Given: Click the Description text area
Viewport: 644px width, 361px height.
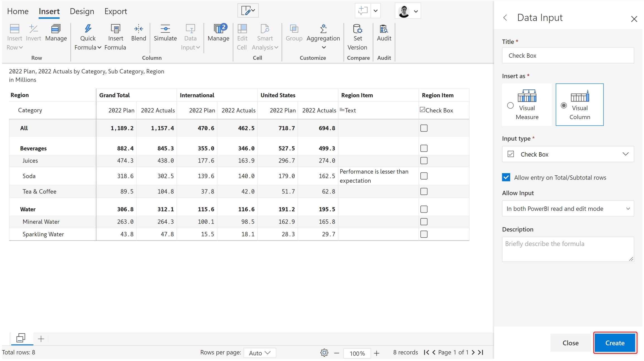Looking at the screenshot, I should click(568, 249).
